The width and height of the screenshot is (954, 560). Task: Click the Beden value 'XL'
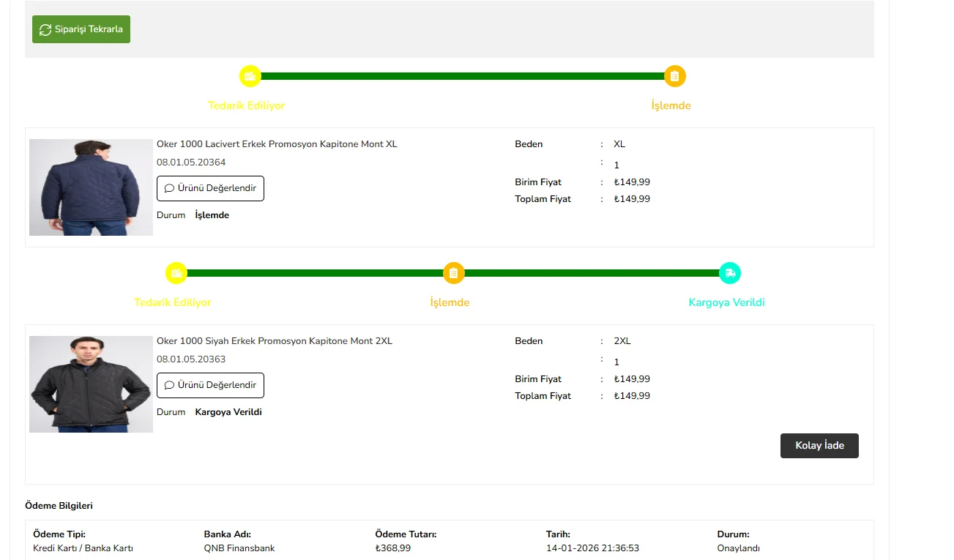click(x=619, y=144)
